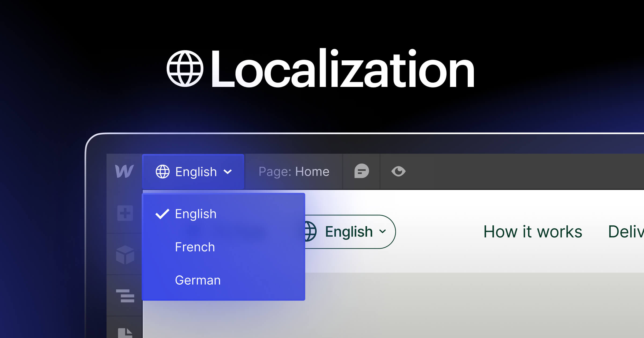Click the Webflow logo icon

124,171
